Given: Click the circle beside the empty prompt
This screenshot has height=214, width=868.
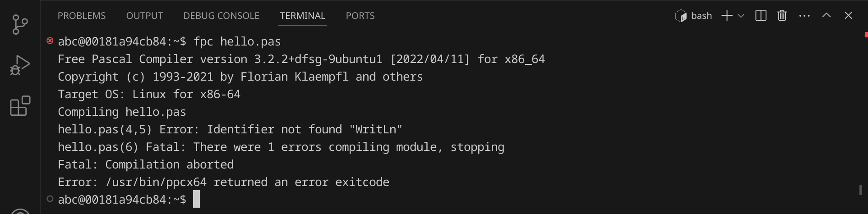Looking at the screenshot, I should 50,199.
